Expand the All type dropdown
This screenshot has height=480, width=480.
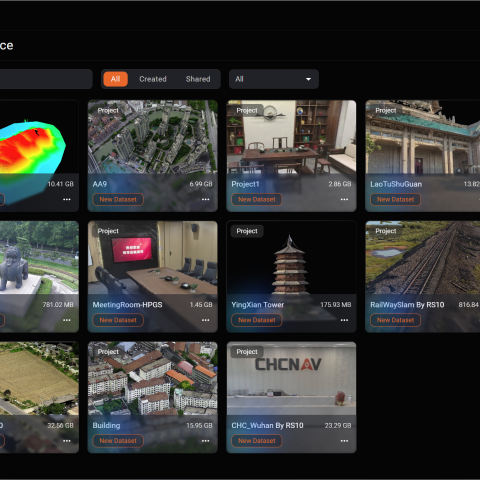[274, 79]
